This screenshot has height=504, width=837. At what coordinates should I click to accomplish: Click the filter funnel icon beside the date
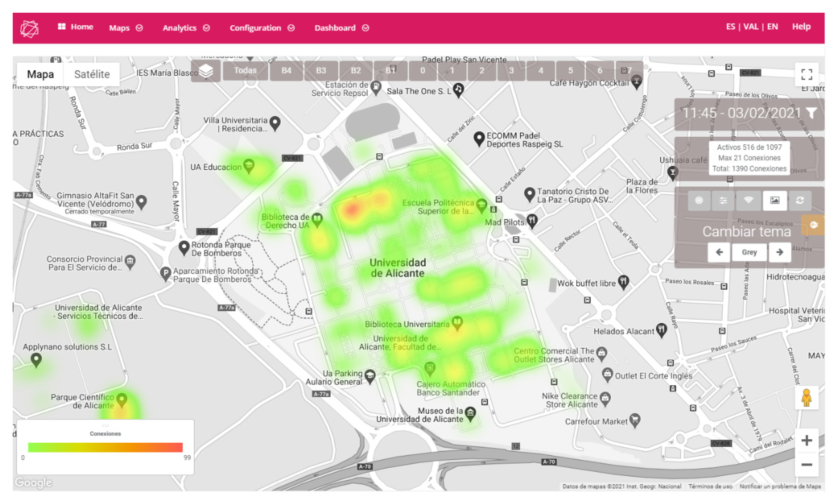pyautogui.click(x=812, y=113)
